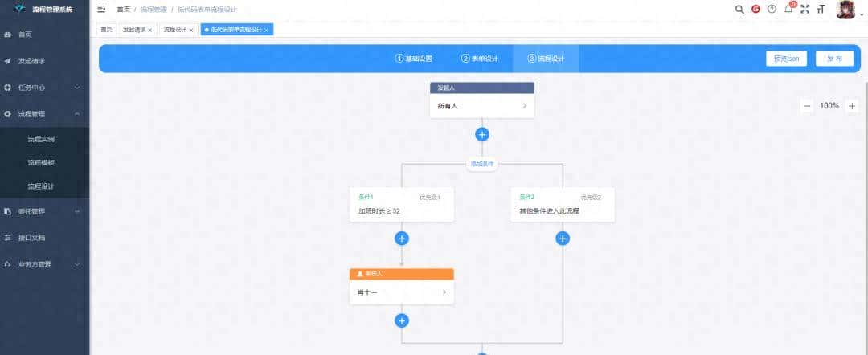Click the red G icon in header
868x355 pixels.
point(755,9)
